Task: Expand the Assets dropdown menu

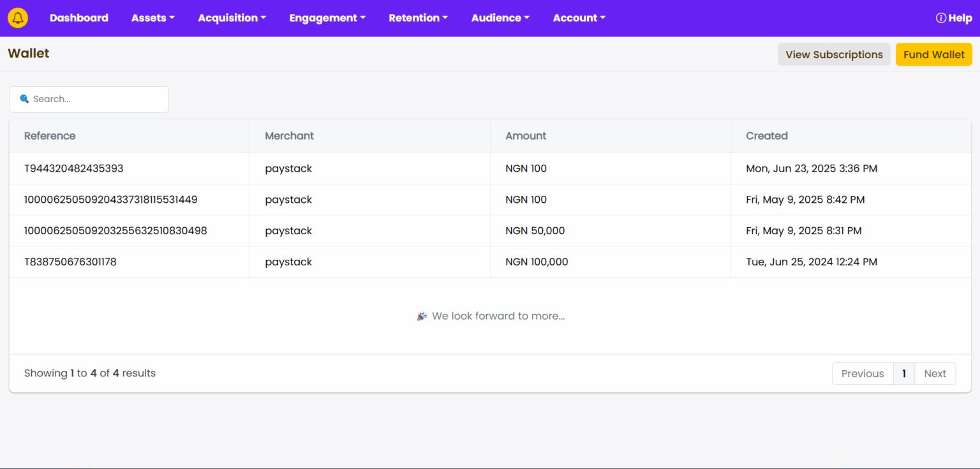Action: [x=152, y=18]
